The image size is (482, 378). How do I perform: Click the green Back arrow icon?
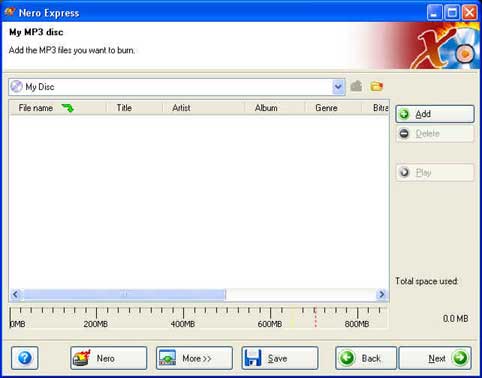pos(347,358)
